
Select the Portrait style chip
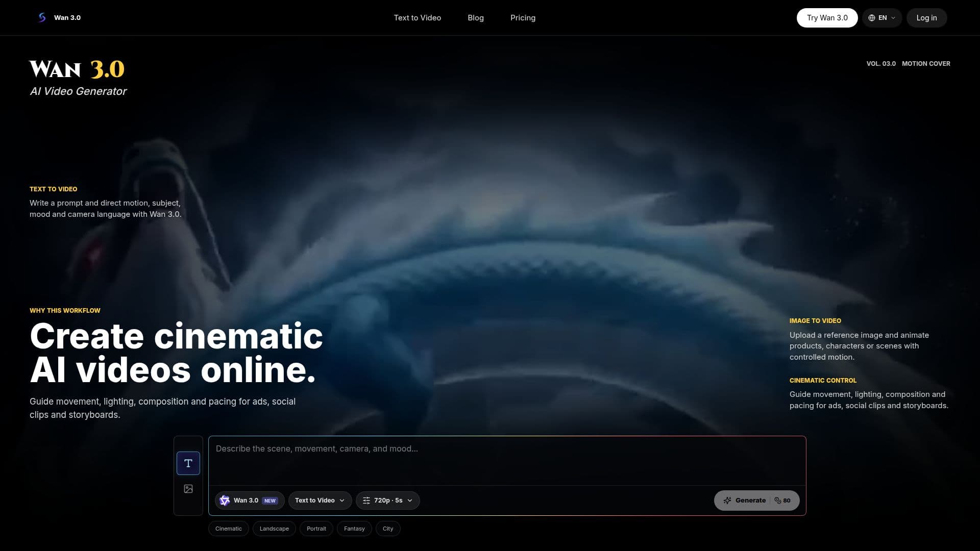tap(316, 529)
